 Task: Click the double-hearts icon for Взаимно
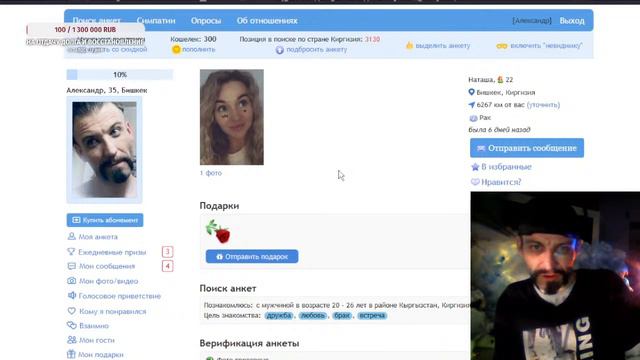[x=71, y=325]
